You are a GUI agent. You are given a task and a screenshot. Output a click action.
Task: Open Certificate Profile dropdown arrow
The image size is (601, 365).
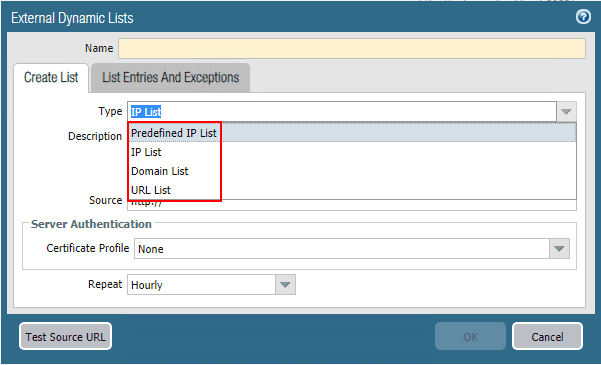[559, 249]
